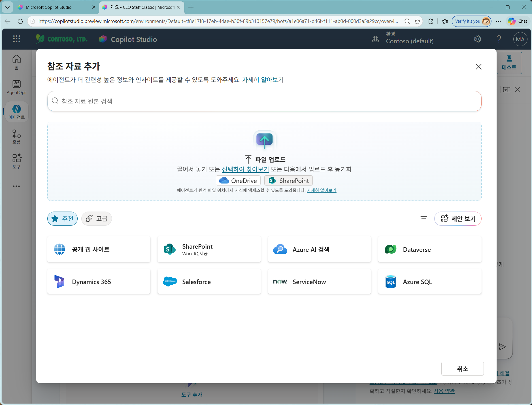Screen dimensions: 532x405
Task: Open the filter lines icon
Action: 424,218
